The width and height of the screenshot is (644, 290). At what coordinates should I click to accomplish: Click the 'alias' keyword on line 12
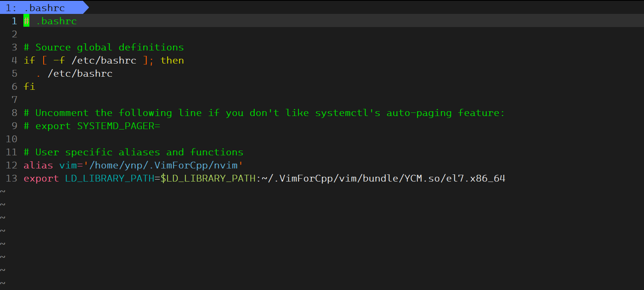(38, 165)
